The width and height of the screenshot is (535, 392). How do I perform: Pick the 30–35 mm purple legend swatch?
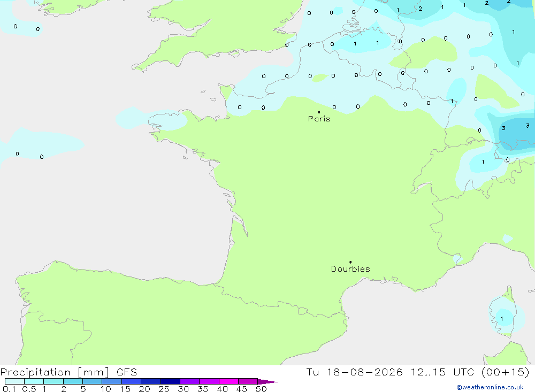click(190, 381)
